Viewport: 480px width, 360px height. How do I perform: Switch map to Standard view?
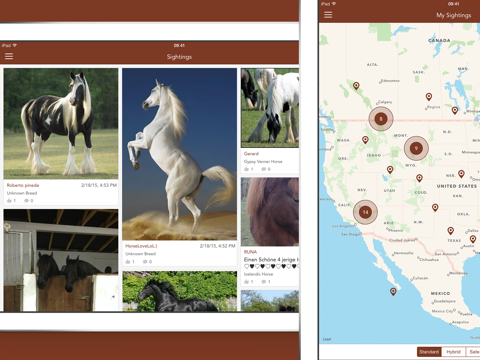[x=429, y=352]
